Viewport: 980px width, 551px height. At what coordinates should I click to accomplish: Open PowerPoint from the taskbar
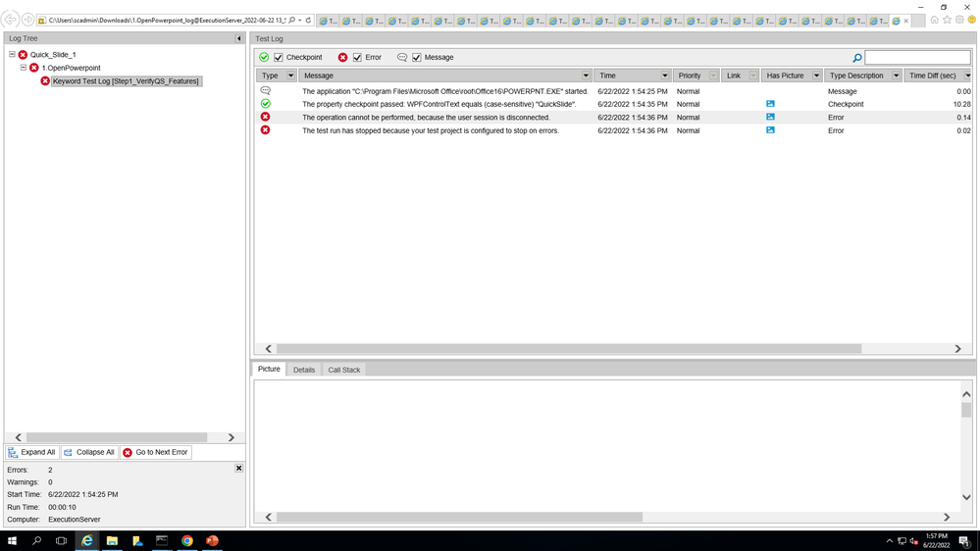coord(212,541)
